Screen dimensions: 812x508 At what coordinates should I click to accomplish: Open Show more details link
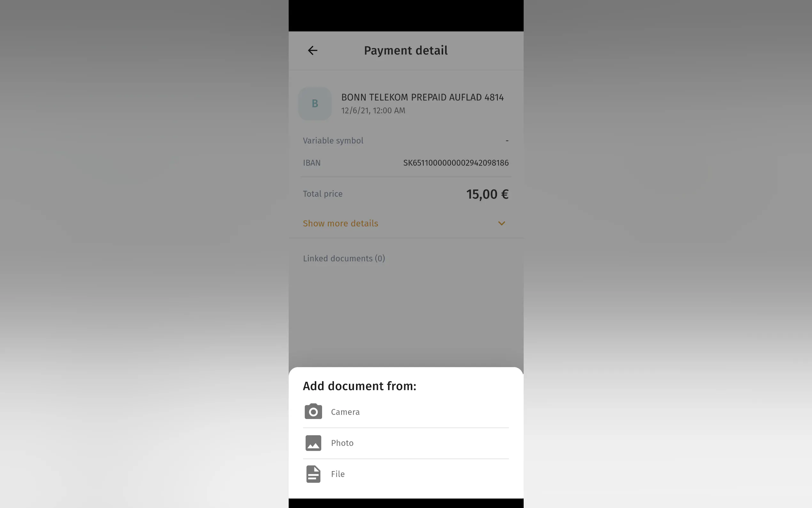(340, 223)
